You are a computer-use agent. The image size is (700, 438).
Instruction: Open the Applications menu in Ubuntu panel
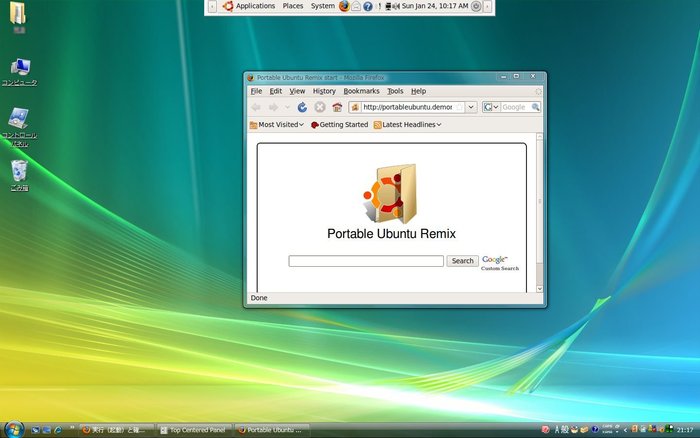click(255, 6)
